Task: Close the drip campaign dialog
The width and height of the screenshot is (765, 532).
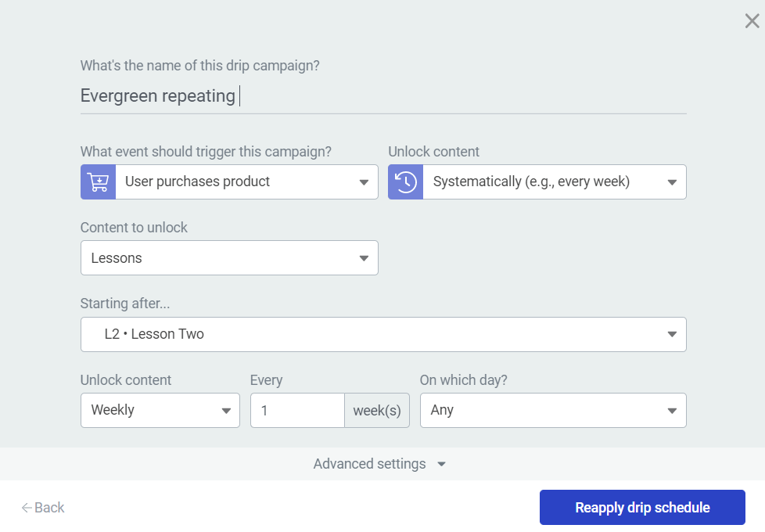Action: coord(752,21)
